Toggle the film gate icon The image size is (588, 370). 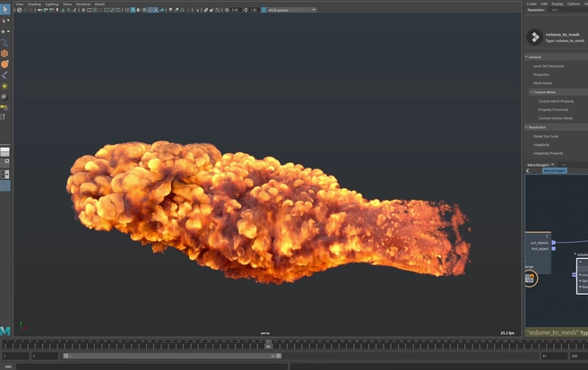pos(89,10)
